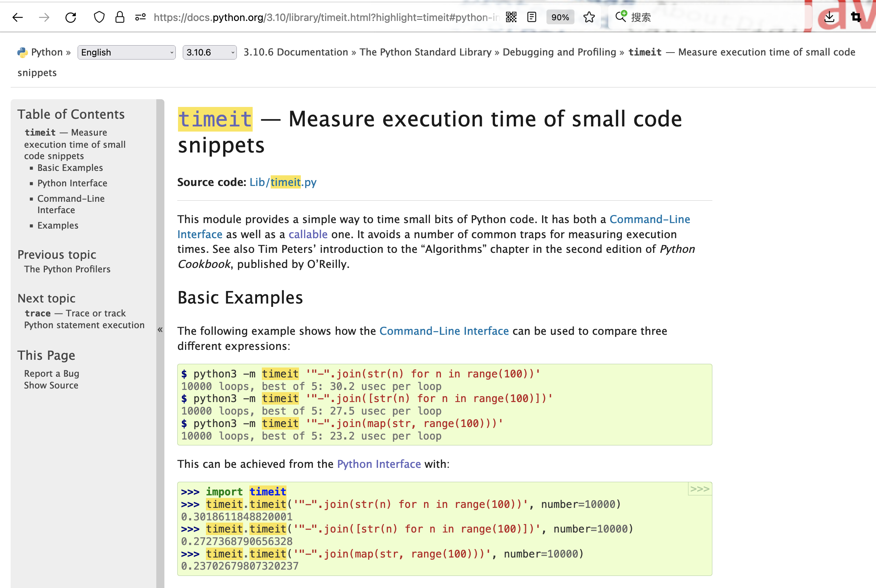Select the 'Basic Examples' table of contents item
Screen dimensions: 876x588
[71, 167]
